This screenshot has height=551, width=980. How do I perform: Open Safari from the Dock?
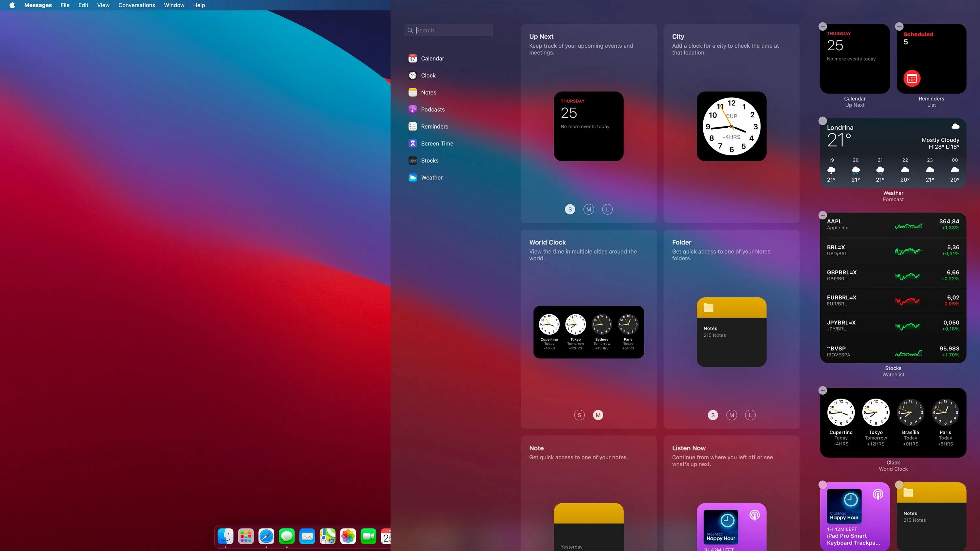click(x=266, y=537)
